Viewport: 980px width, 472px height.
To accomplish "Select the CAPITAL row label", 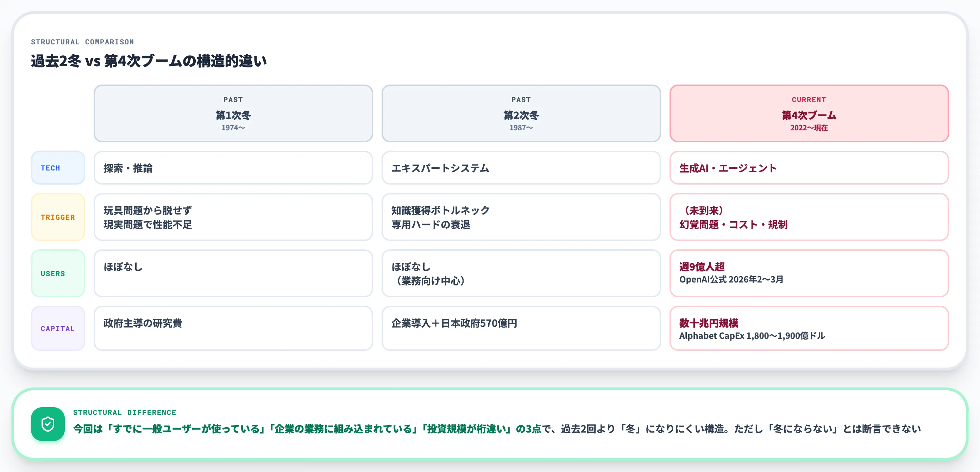I will click(58, 328).
